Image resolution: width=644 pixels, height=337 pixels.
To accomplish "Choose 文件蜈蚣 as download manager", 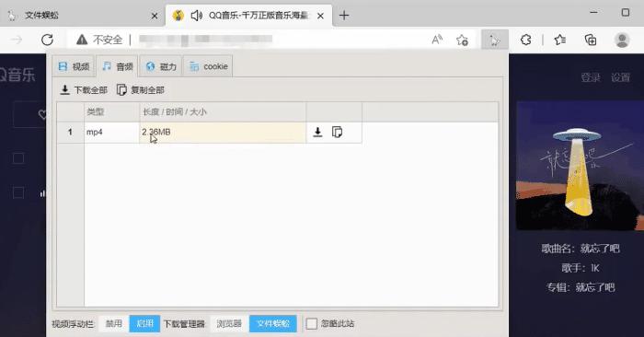I will (x=272, y=323).
